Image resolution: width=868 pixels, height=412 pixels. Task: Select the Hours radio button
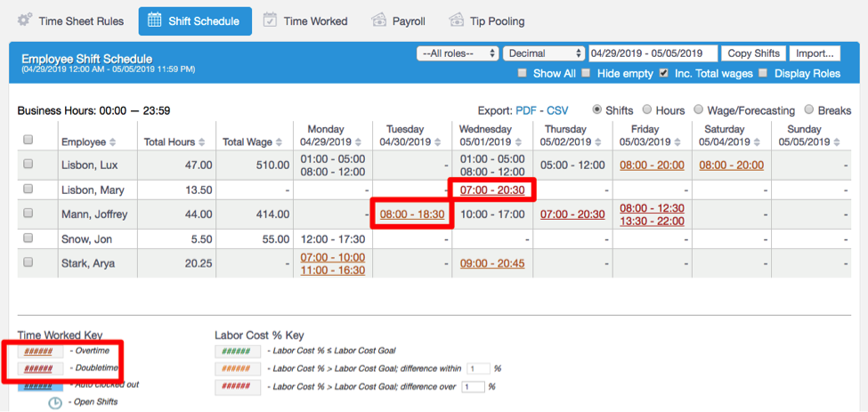[x=646, y=109]
